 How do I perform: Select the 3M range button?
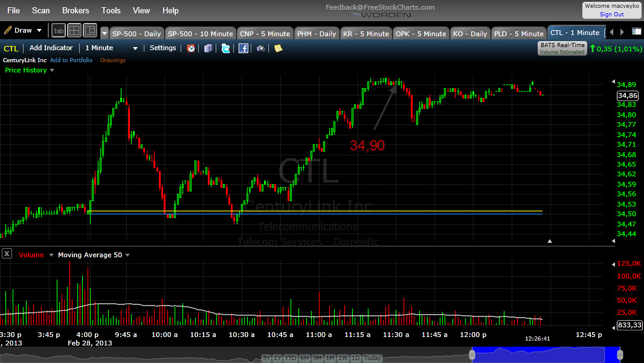(x=318, y=358)
